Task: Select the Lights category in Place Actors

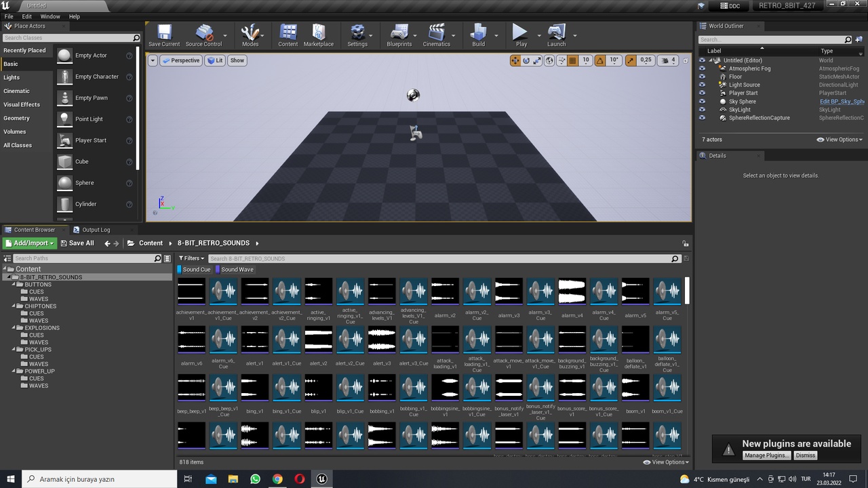Action: point(12,77)
